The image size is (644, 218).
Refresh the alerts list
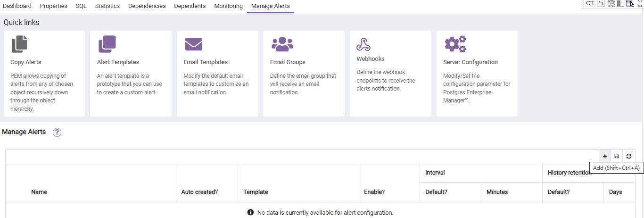(x=628, y=156)
